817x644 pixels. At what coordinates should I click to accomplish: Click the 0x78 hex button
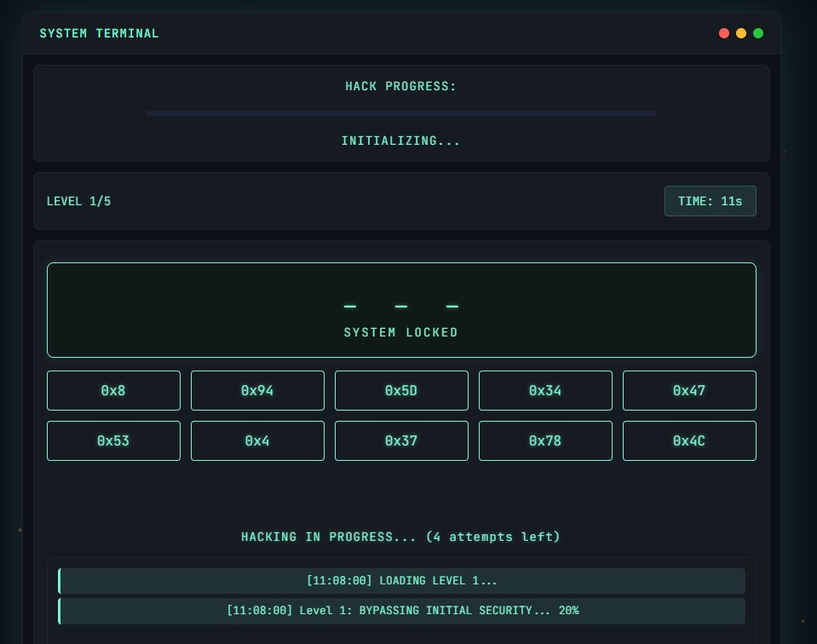coord(545,440)
